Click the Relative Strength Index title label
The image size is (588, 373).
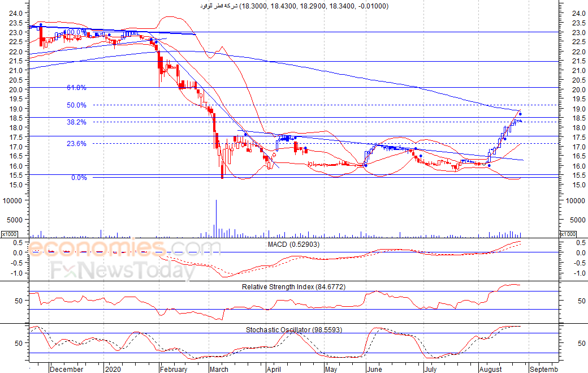coord(293,287)
